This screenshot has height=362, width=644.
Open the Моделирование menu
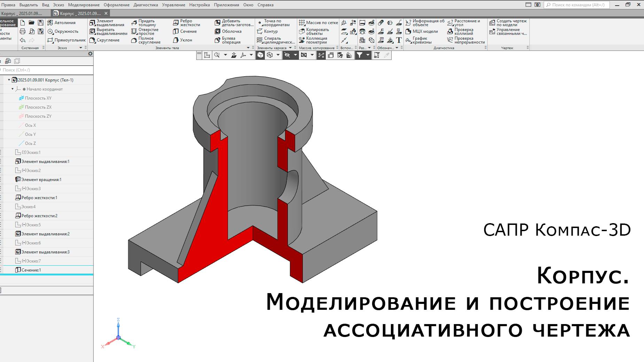click(x=85, y=5)
